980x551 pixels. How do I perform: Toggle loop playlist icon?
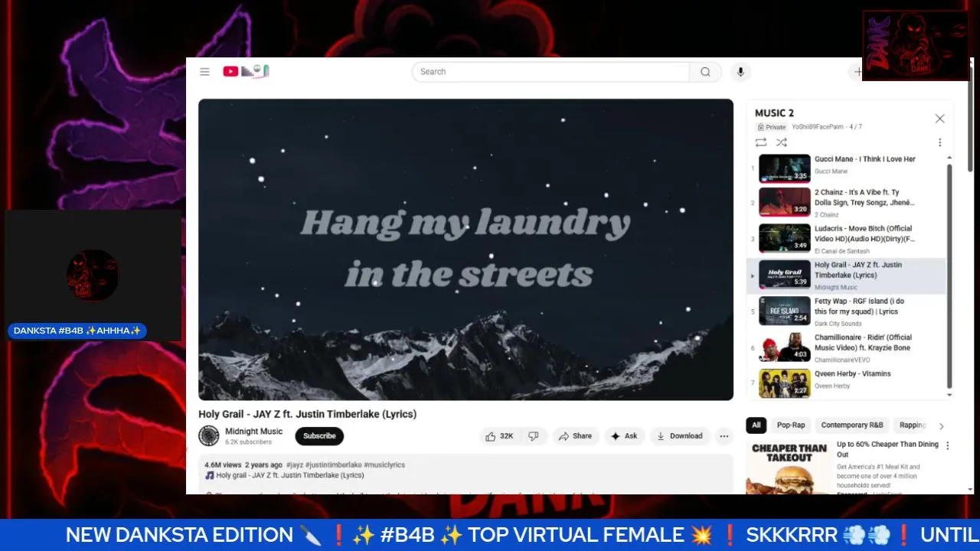[760, 142]
